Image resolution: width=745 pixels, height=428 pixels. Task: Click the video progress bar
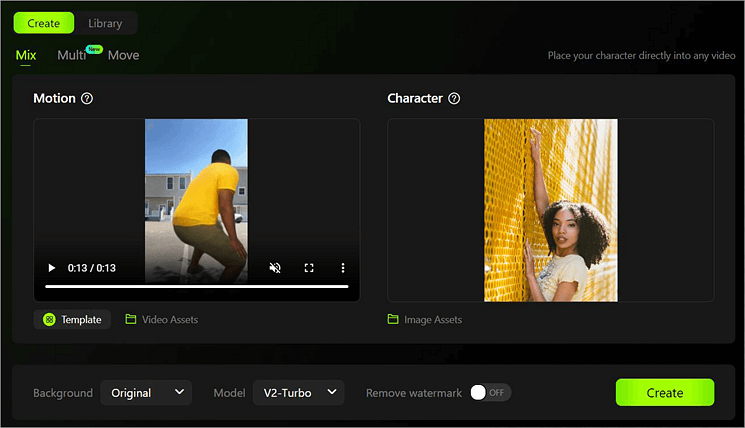tap(196, 287)
